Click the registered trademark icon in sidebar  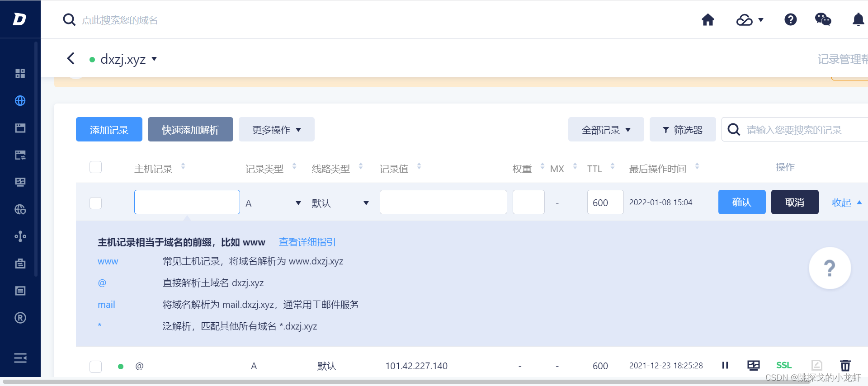(20, 318)
